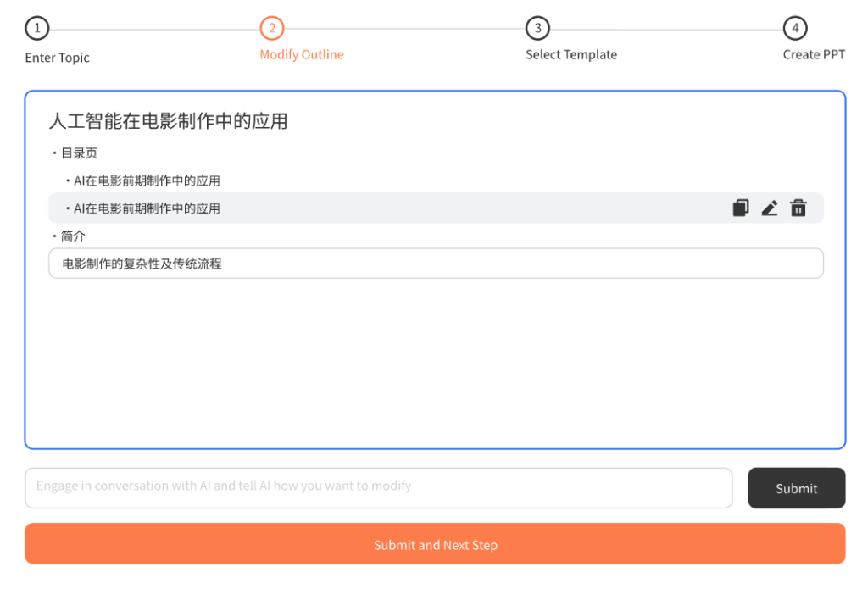Open the Select Template step label
Viewport: 868px width, 589px height.
tap(571, 55)
